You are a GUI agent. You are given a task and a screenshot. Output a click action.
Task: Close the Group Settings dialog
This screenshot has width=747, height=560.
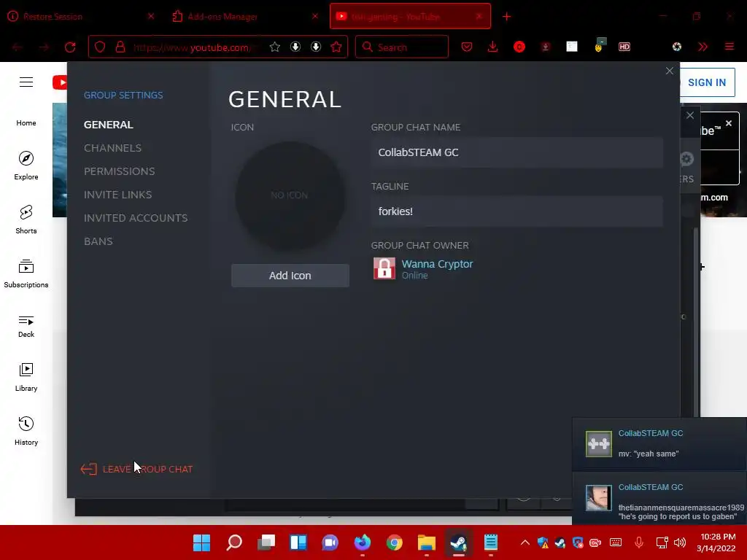(x=670, y=71)
